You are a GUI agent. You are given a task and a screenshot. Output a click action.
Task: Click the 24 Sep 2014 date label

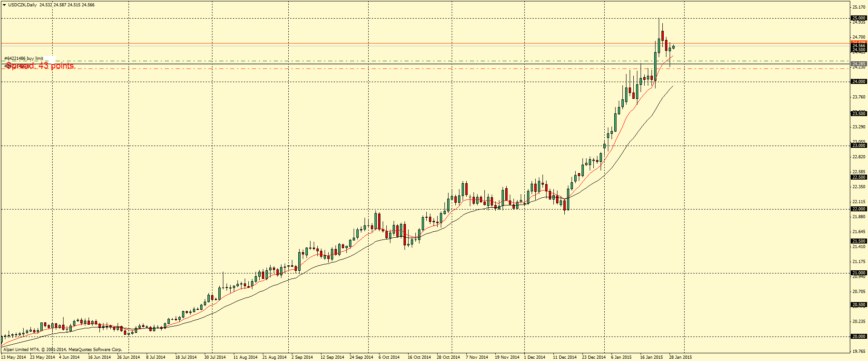click(361, 357)
